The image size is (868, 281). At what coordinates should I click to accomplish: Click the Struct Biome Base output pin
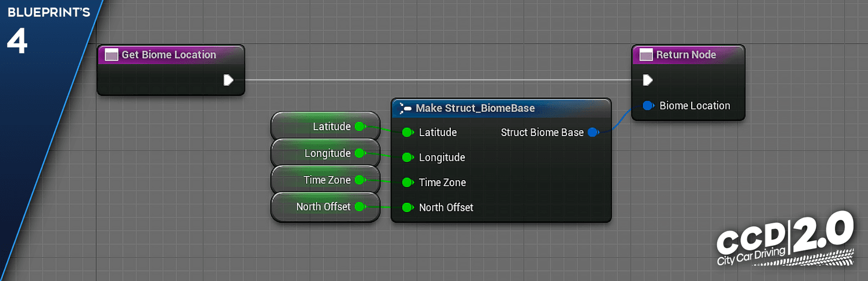coord(593,132)
